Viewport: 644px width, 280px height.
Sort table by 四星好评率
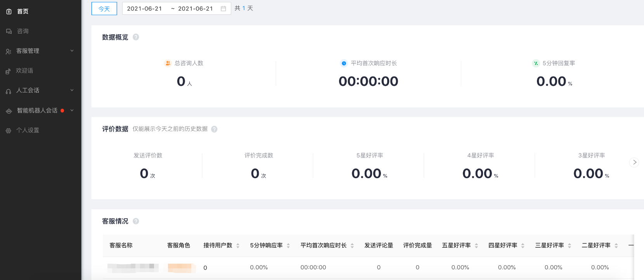523,245
